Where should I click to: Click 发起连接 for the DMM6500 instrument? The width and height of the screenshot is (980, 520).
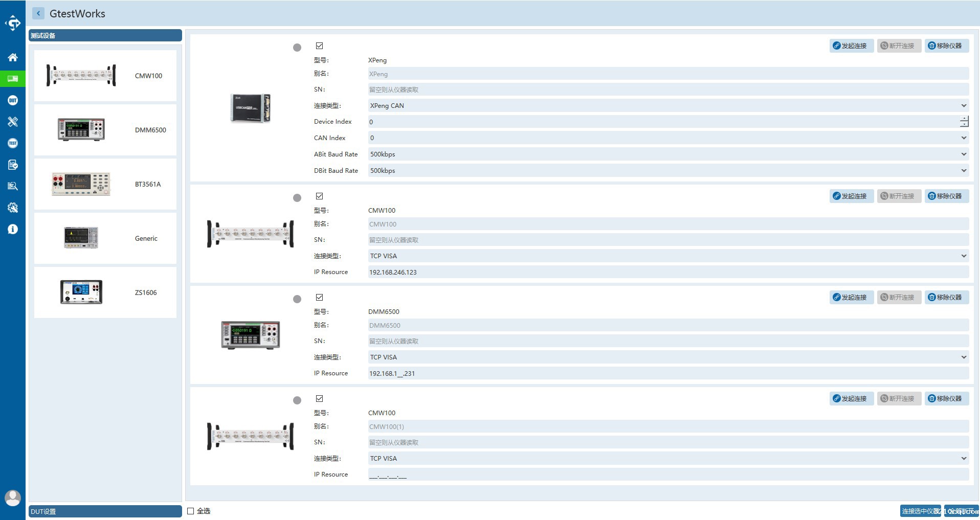tap(851, 298)
